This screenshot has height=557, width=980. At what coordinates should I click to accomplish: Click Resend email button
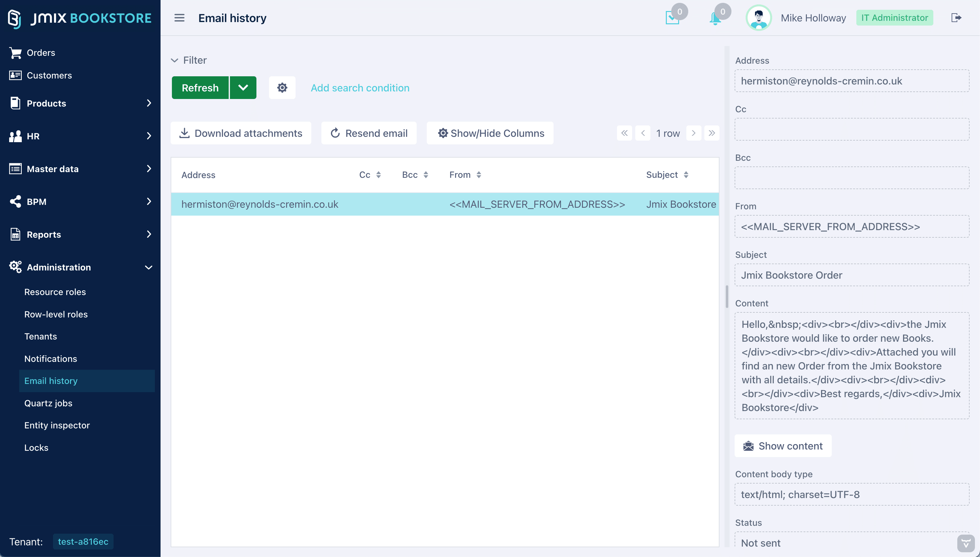[369, 133]
